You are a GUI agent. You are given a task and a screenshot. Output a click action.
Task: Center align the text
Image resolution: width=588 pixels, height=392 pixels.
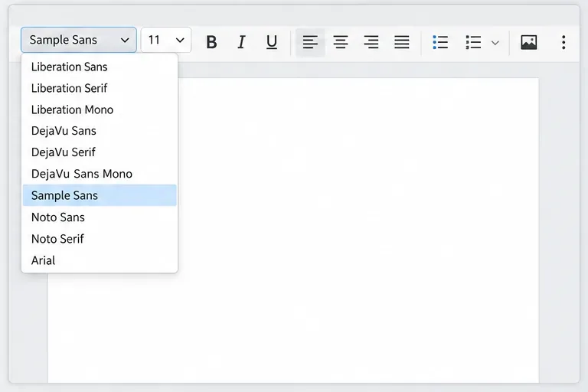point(341,41)
